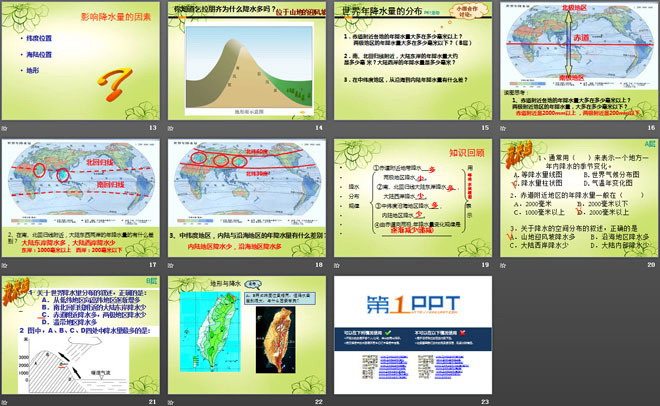Open slide 18 with blue-circled mid-latitude map
The height and width of the screenshot is (406, 660).
246,199
